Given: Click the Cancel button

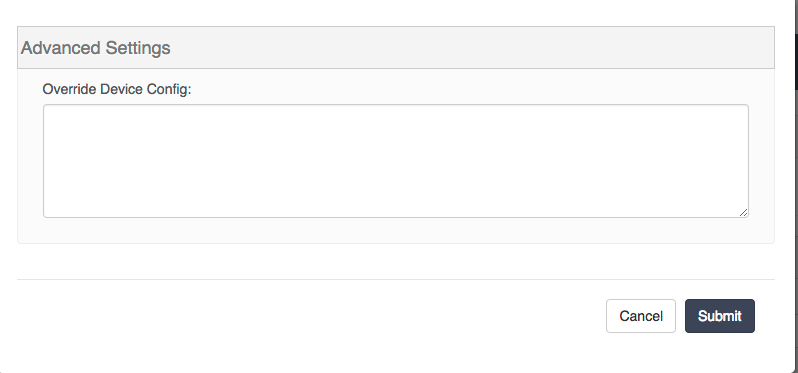Looking at the screenshot, I should click(x=641, y=316).
